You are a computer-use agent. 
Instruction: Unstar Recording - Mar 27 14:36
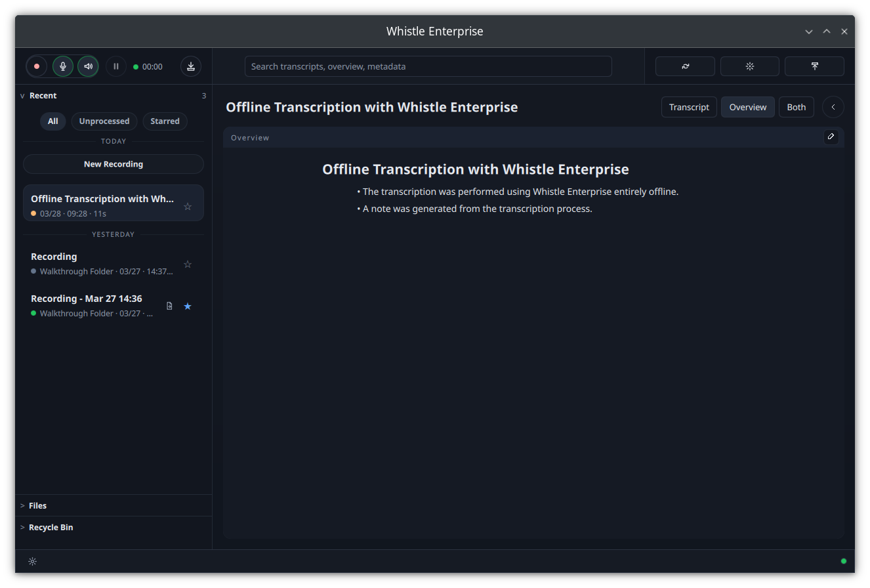[188, 306]
